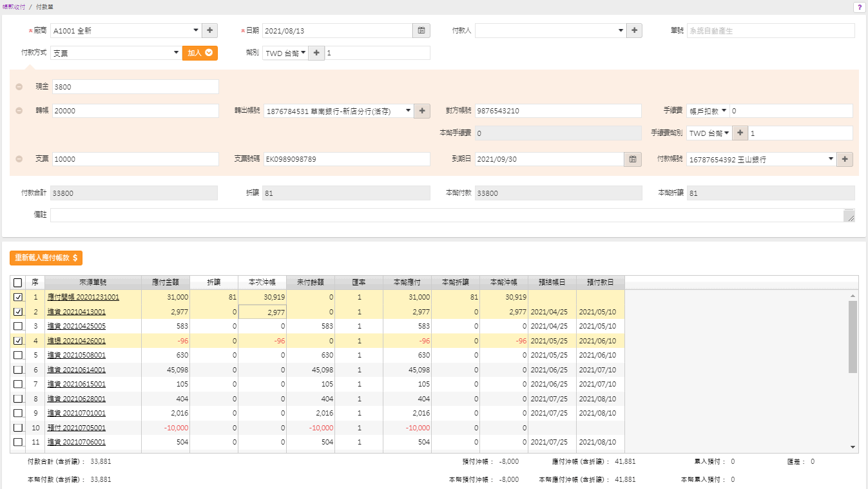Focus the 支票號碼 field EK0989098789
Viewport: 868px width, 489px height.
[346, 159]
